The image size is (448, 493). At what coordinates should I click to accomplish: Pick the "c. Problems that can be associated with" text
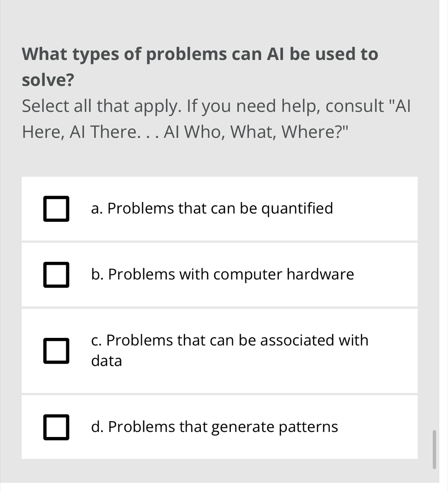click(230, 340)
